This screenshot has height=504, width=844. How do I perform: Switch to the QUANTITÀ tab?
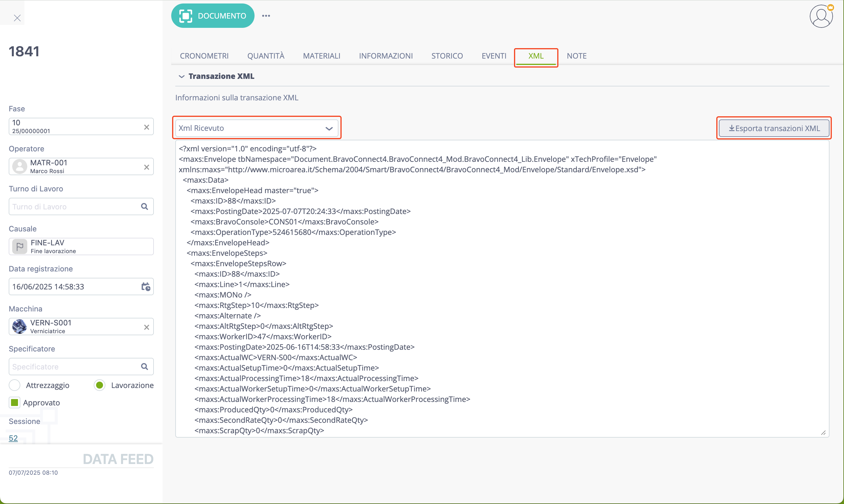(266, 56)
